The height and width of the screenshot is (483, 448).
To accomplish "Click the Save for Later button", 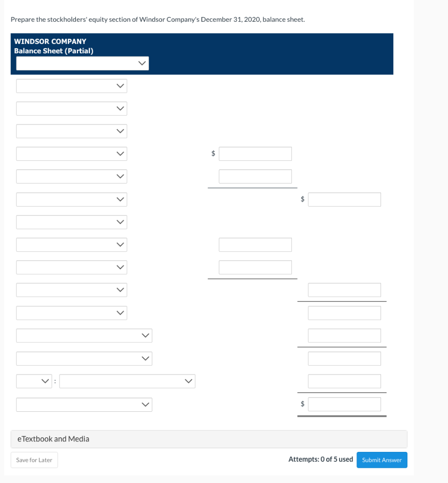I will [34, 460].
